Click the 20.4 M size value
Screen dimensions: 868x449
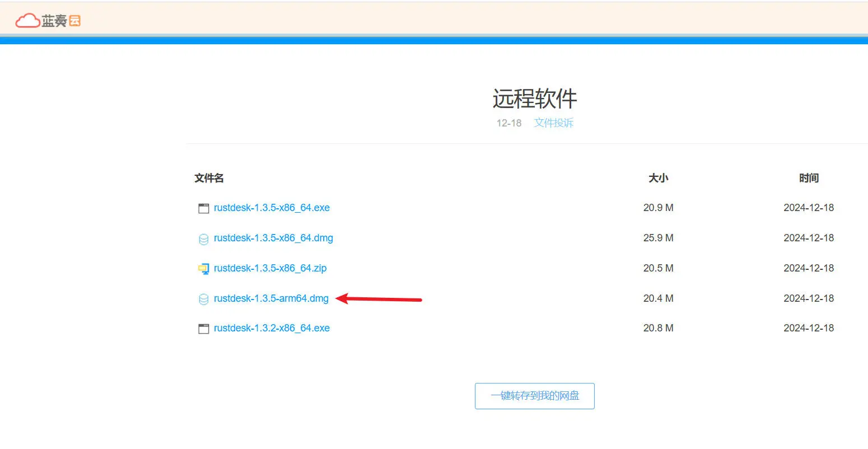click(659, 298)
